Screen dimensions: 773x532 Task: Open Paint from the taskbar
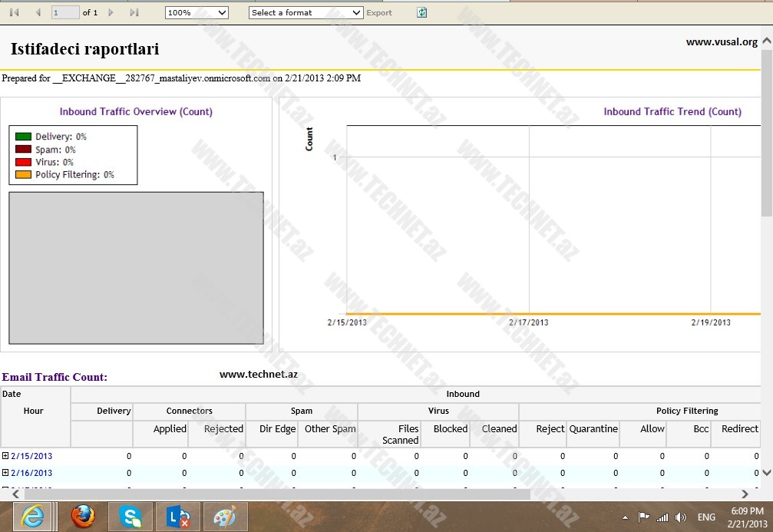(x=225, y=517)
